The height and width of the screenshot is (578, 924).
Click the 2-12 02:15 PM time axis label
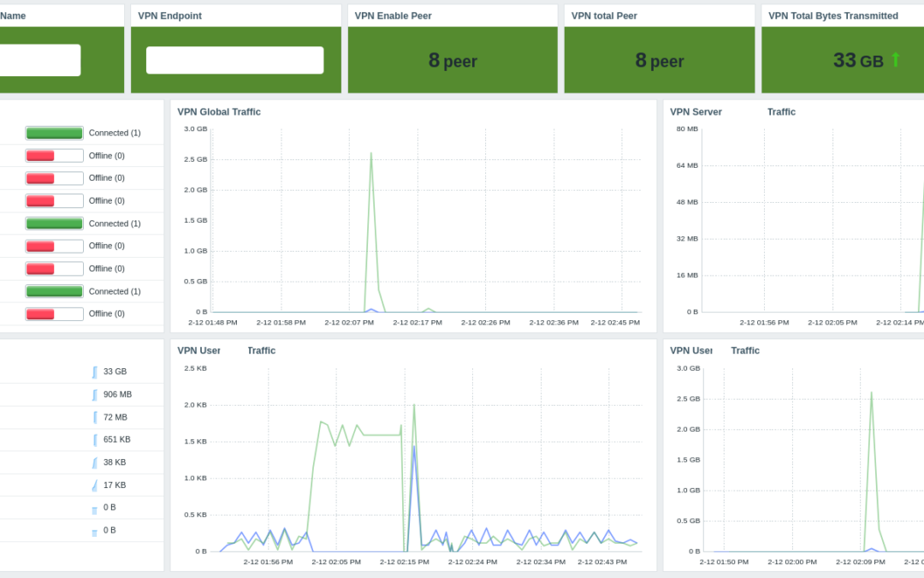point(405,562)
